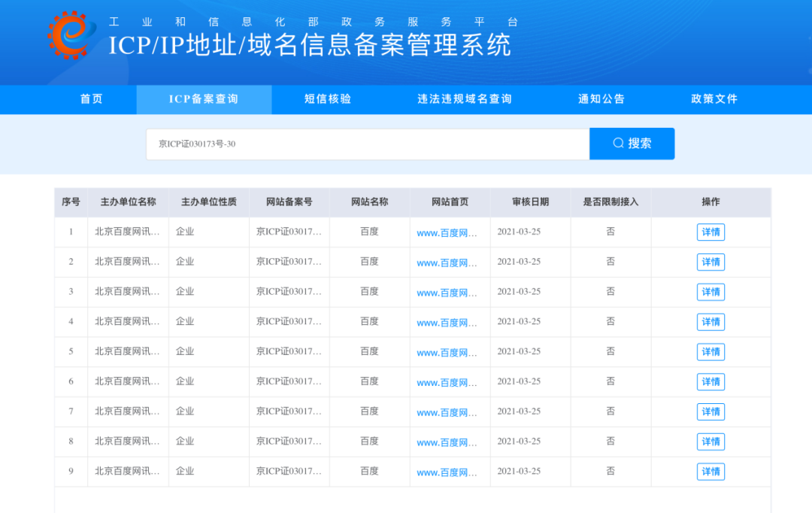
Task: Follow the www.百度 link in row 4
Action: click(447, 323)
